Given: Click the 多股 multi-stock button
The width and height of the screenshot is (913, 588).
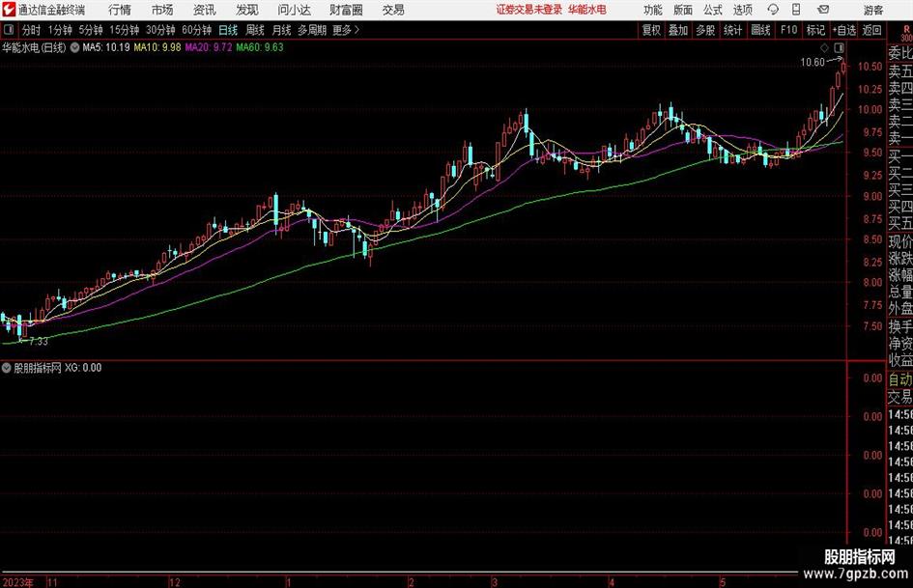Looking at the screenshot, I should 705,30.
